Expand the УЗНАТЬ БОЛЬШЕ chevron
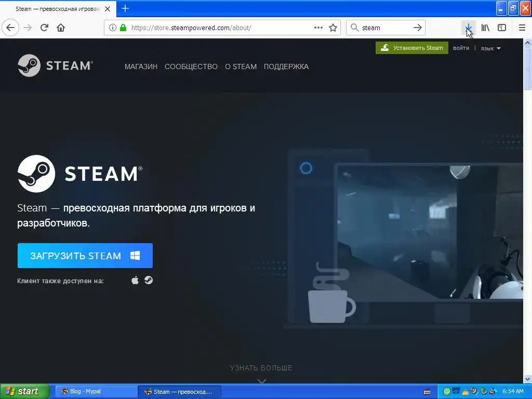The width and height of the screenshot is (532, 399). pos(261,381)
